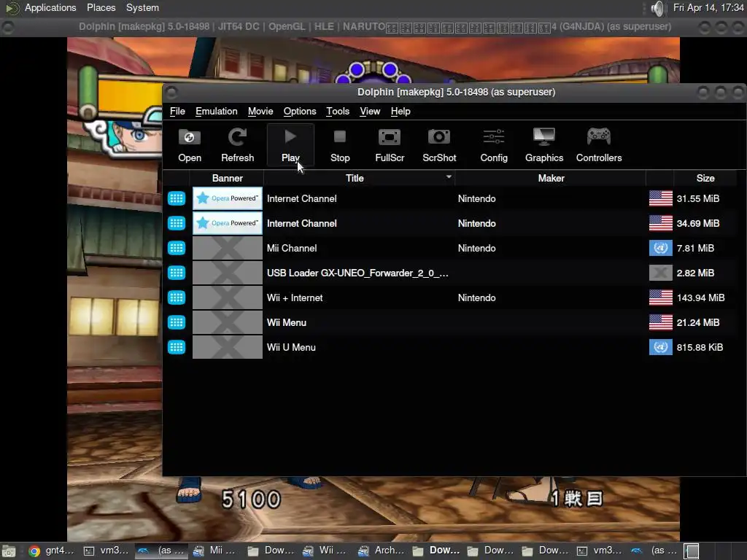Refresh the game list
Screen dimensions: 747x560
pos(237,145)
